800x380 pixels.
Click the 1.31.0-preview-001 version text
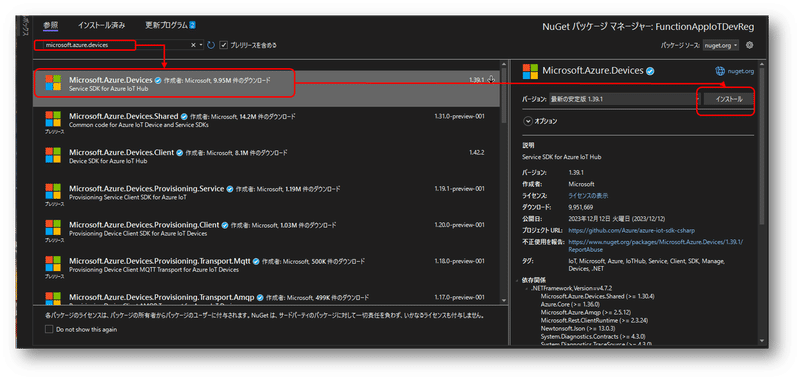459,116
